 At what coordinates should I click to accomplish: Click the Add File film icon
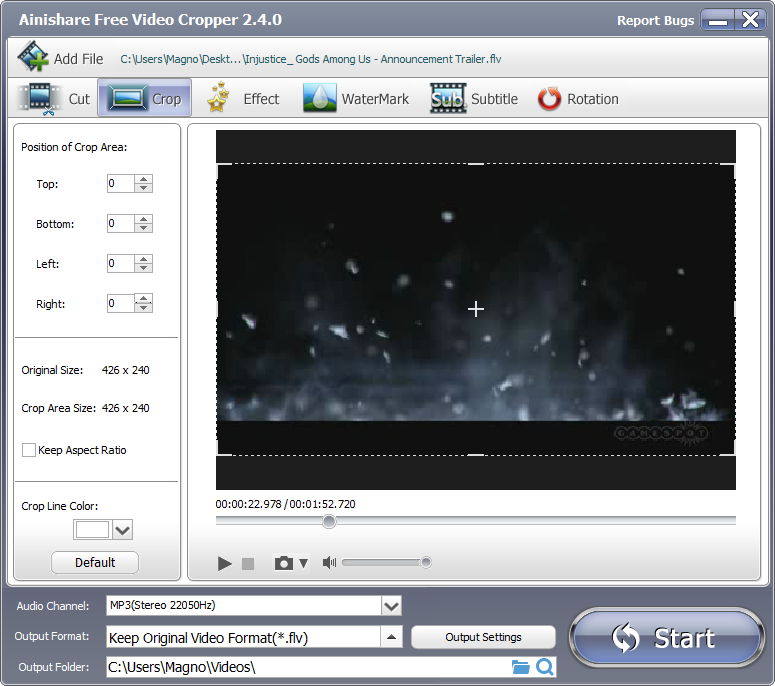point(33,56)
